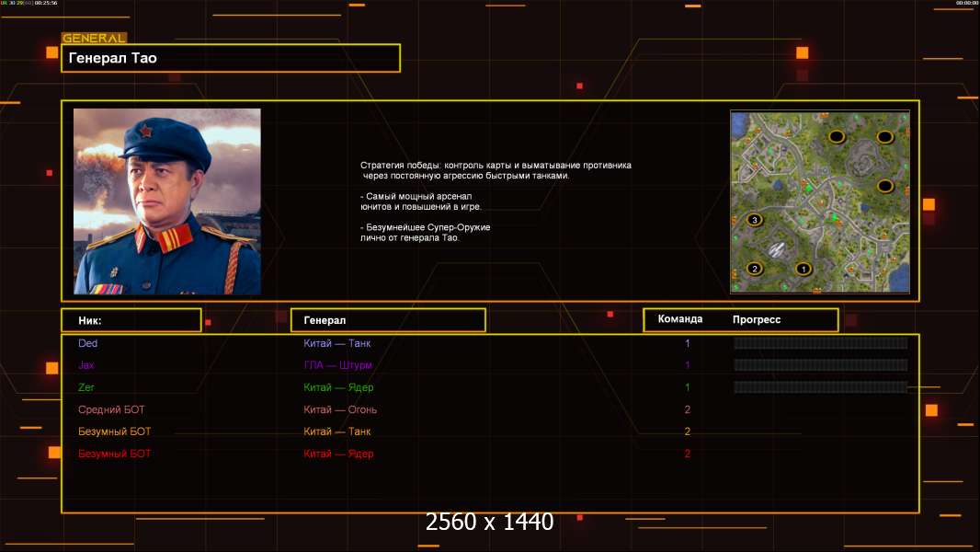
Task: Click the 'Генерал Тао' name field
Action: pos(231,58)
